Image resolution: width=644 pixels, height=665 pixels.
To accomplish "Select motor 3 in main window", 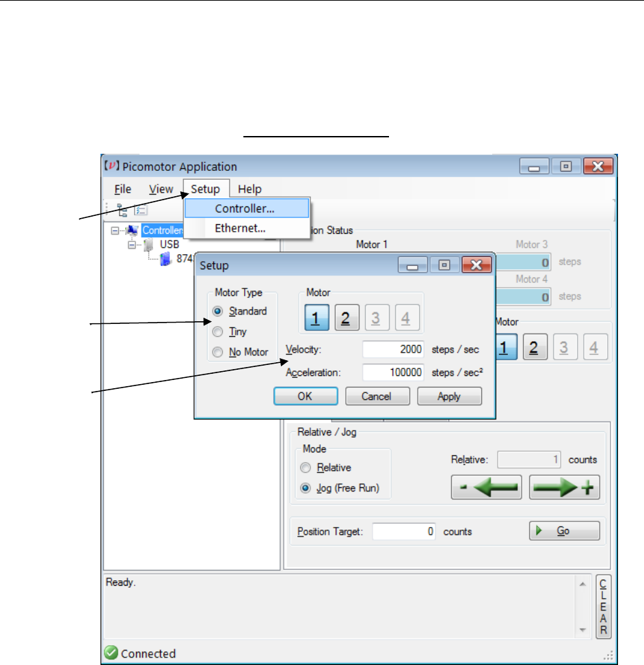I will pos(565,347).
